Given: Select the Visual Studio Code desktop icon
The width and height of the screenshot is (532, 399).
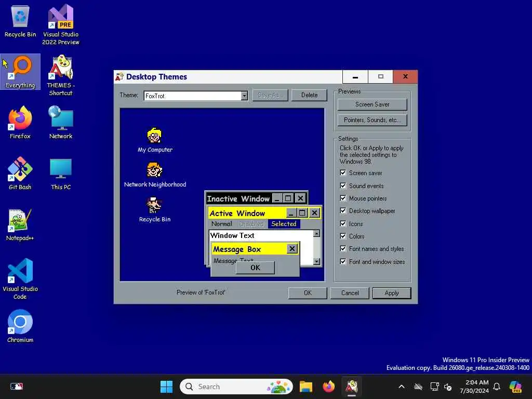Looking at the screenshot, I should click(20, 279).
